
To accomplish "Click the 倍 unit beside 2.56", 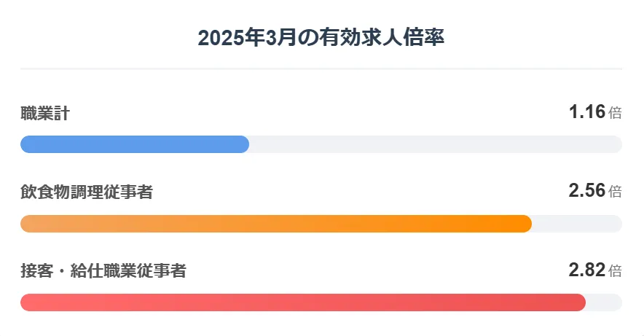I will point(615,192).
